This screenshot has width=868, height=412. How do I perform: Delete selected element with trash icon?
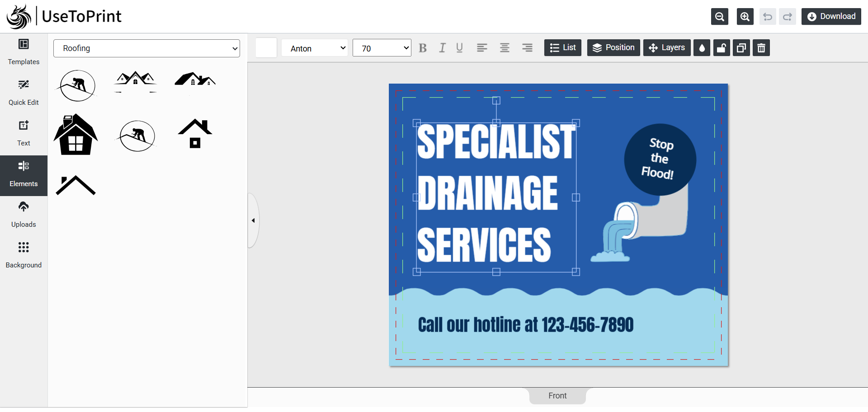coord(761,48)
